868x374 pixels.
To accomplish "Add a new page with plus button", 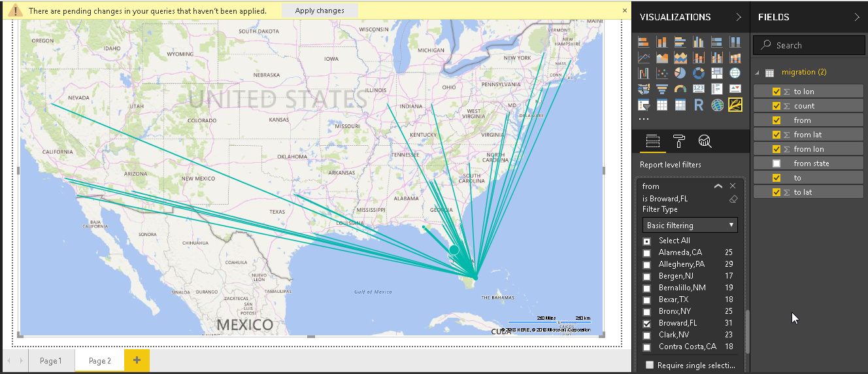I will click(x=137, y=361).
